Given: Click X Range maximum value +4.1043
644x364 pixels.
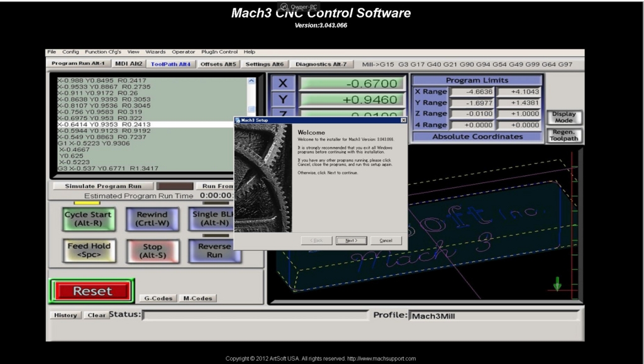Looking at the screenshot, I should 519,92.
